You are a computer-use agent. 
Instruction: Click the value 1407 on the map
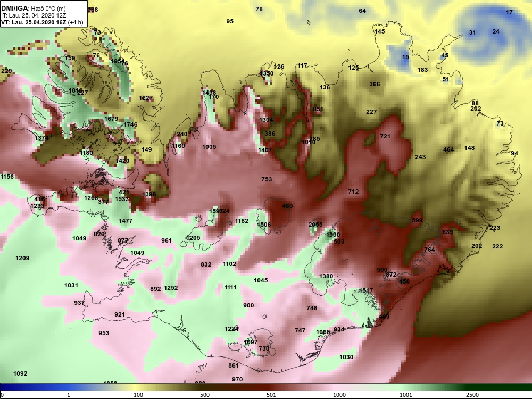[264, 150]
